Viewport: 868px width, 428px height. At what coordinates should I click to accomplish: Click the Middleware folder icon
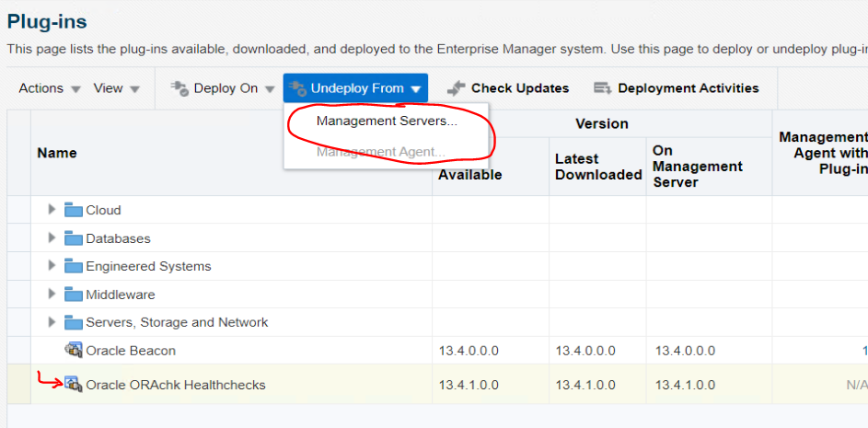click(x=74, y=294)
